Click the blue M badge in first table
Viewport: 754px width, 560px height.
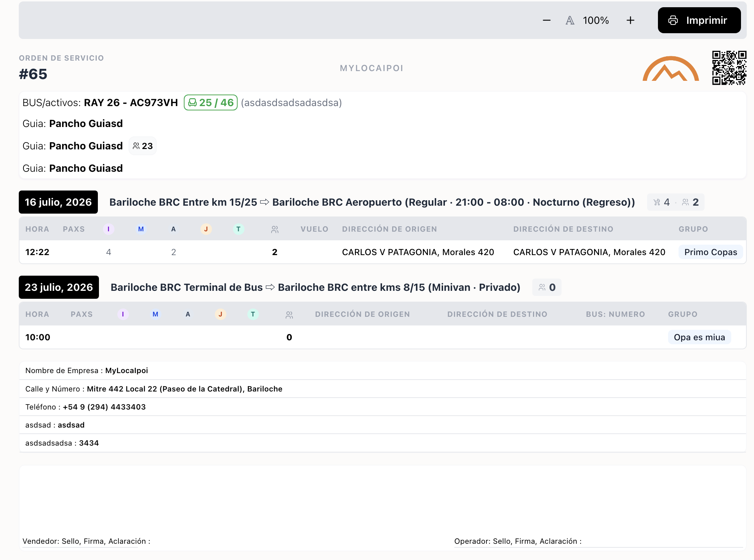click(141, 229)
